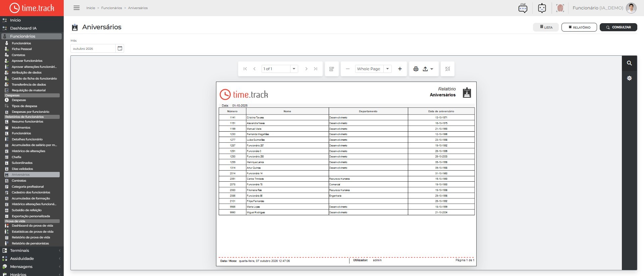Open Despesas por funcionário item
The image size is (644, 276).
pos(31,112)
